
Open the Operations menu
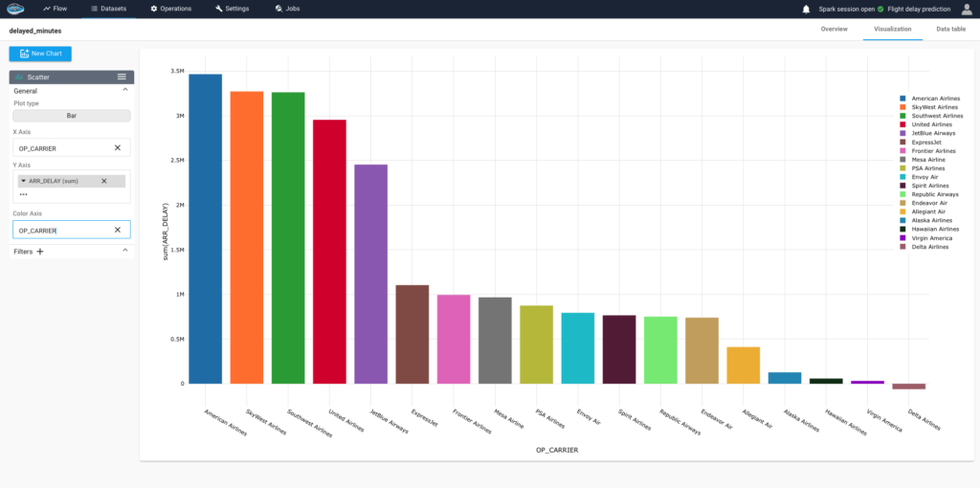[x=171, y=9]
